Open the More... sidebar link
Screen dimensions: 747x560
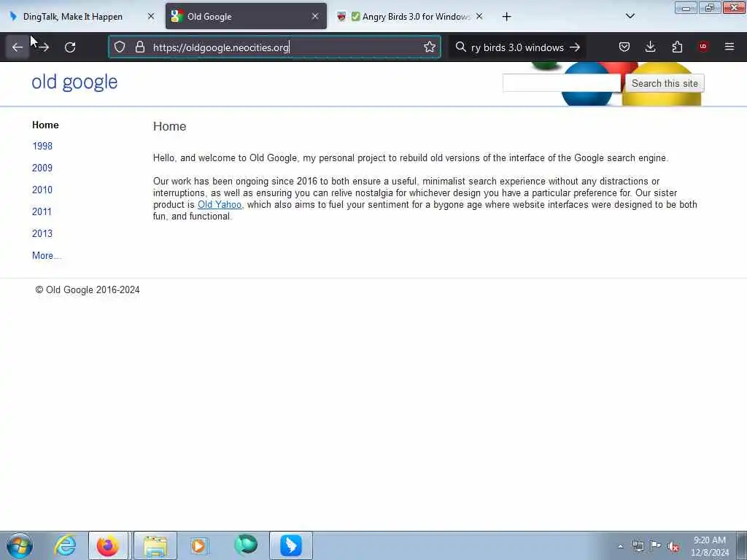point(46,256)
